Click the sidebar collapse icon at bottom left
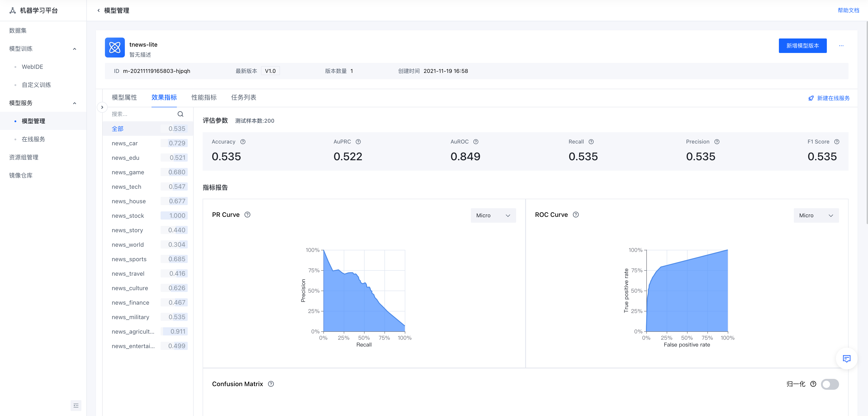Viewport: 868px width, 416px height. pos(76,406)
